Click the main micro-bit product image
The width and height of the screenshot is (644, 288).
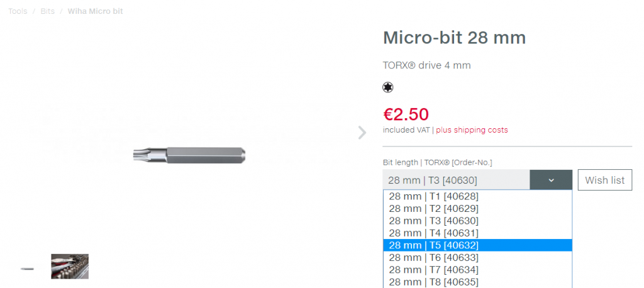click(189, 153)
